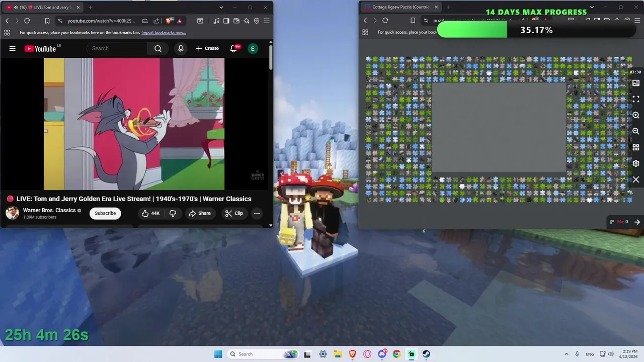644x362 pixels.
Task: Go back in the YouTube browser window
Action: click(x=7, y=21)
